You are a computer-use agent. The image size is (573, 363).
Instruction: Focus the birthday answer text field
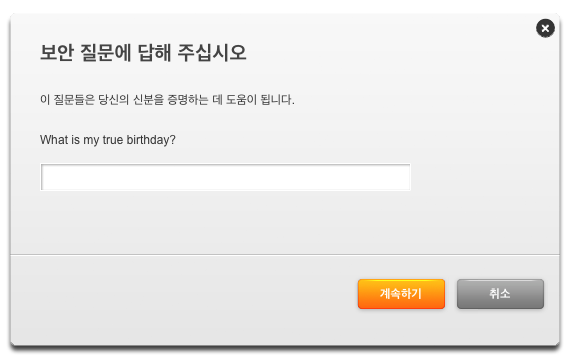click(225, 177)
